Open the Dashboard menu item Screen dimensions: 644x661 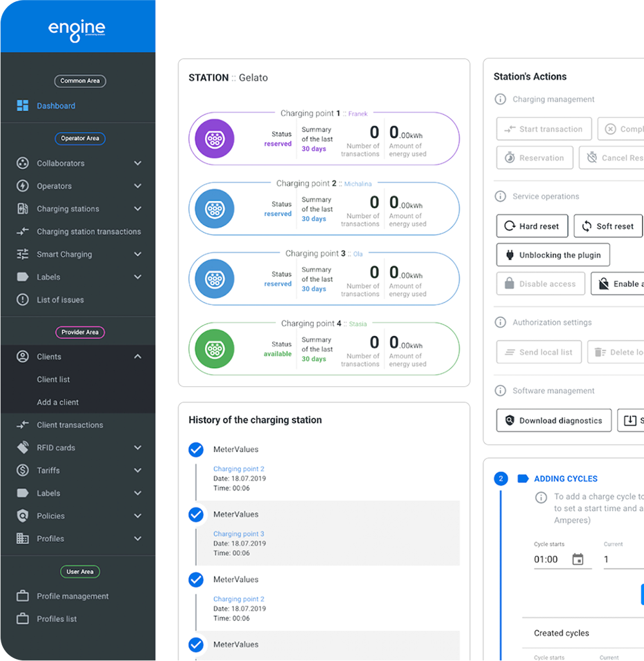click(x=55, y=106)
